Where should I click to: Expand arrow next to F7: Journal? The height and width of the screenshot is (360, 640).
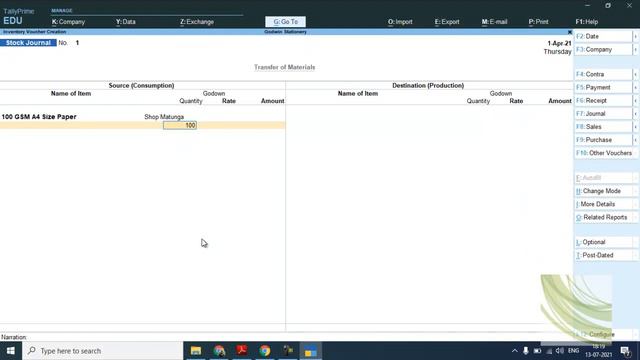tap(636, 113)
